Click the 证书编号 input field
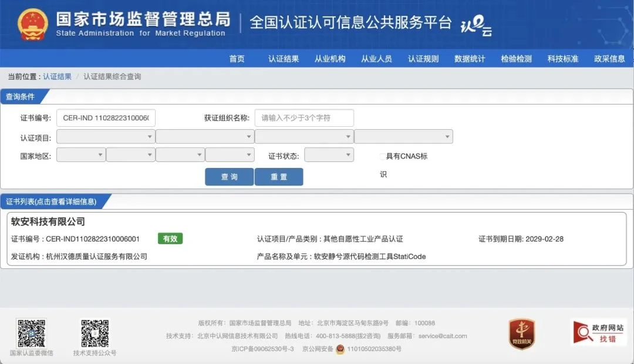 click(106, 117)
